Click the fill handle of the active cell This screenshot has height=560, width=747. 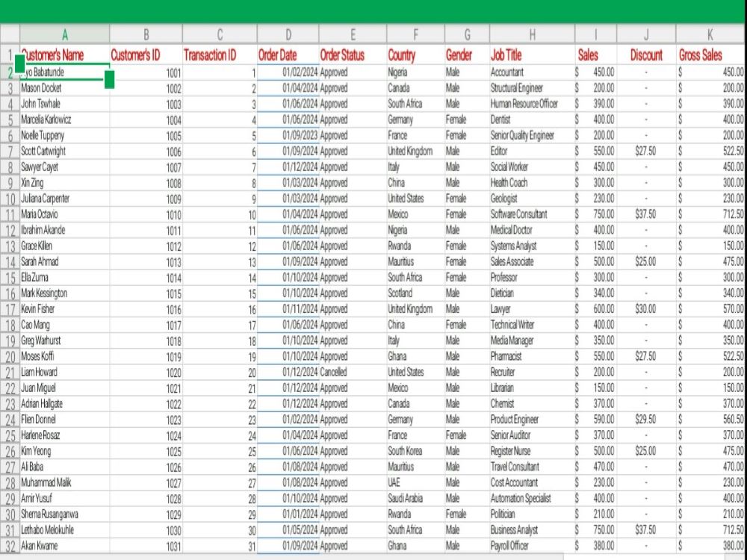coord(111,79)
